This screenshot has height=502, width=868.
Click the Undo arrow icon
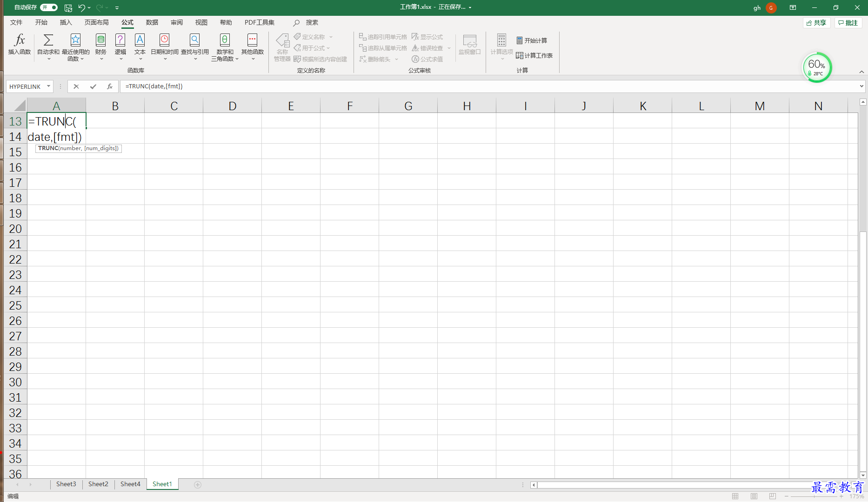tap(82, 7)
